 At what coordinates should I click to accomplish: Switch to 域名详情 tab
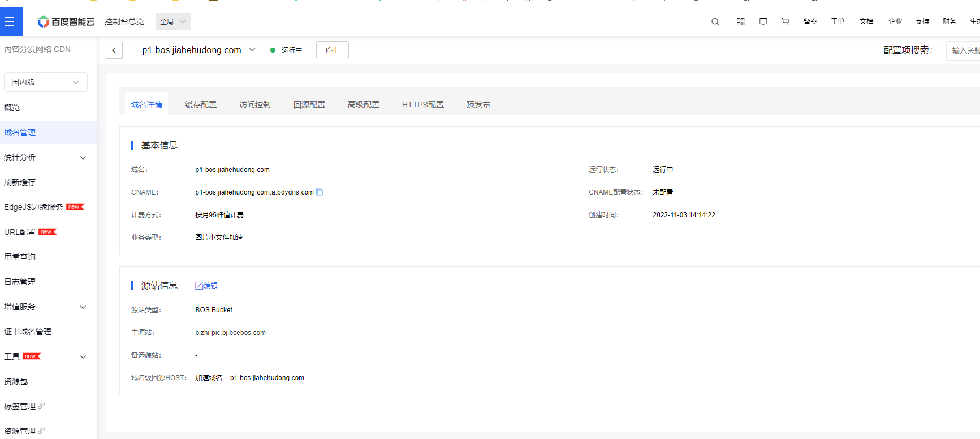[146, 105]
